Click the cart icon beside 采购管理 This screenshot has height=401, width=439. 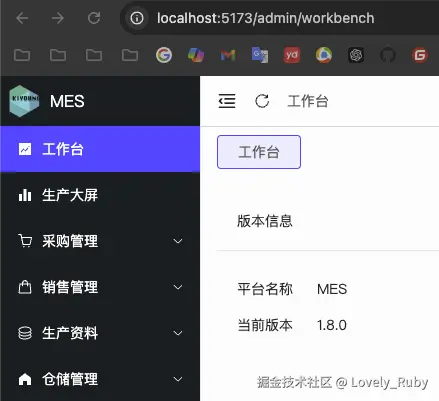coord(25,241)
